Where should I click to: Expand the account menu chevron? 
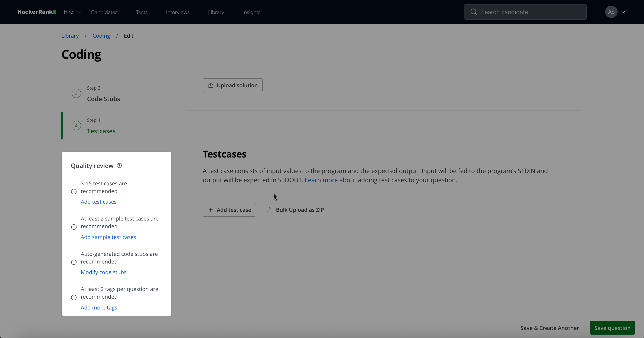coord(623,12)
